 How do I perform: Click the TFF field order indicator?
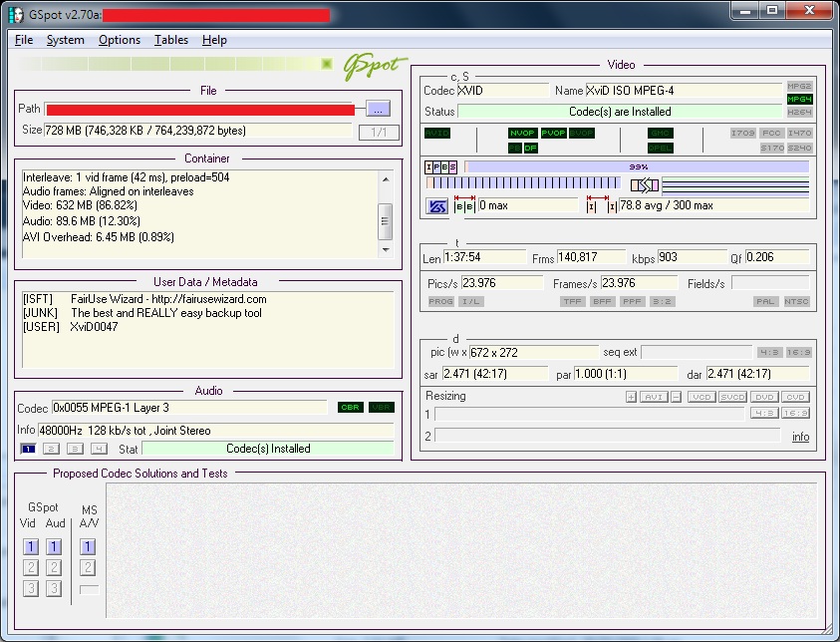[572, 302]
